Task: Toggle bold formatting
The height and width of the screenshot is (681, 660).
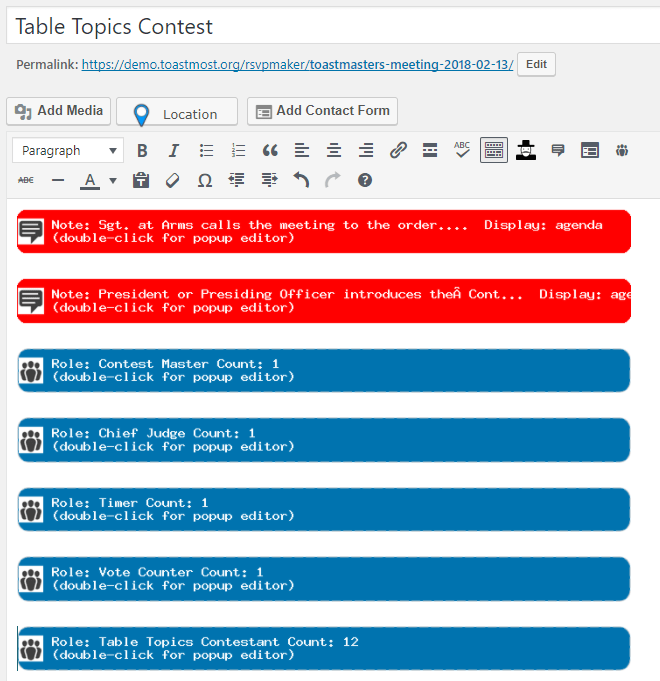Action: (142, 151)
